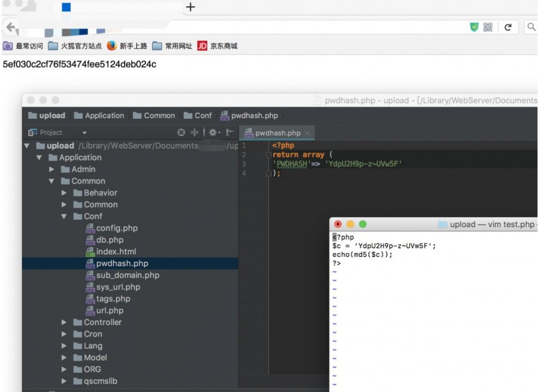Collapse the Application folder

click(39, 158)
